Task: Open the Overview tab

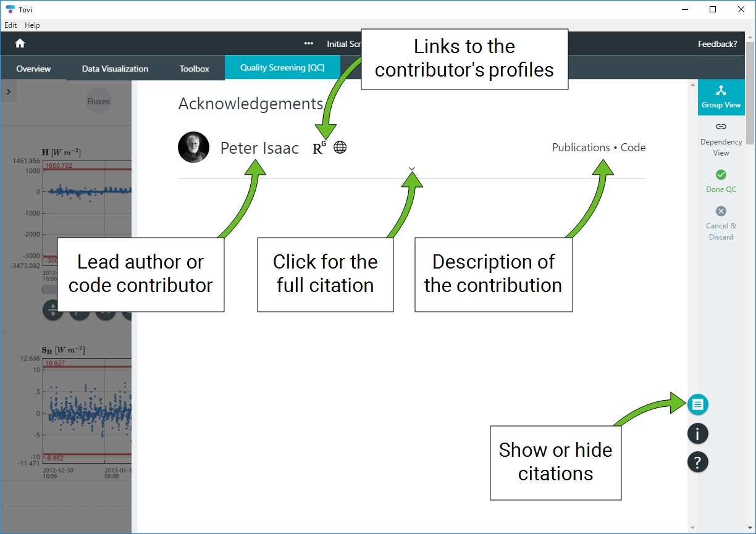Action: point(33,69)
